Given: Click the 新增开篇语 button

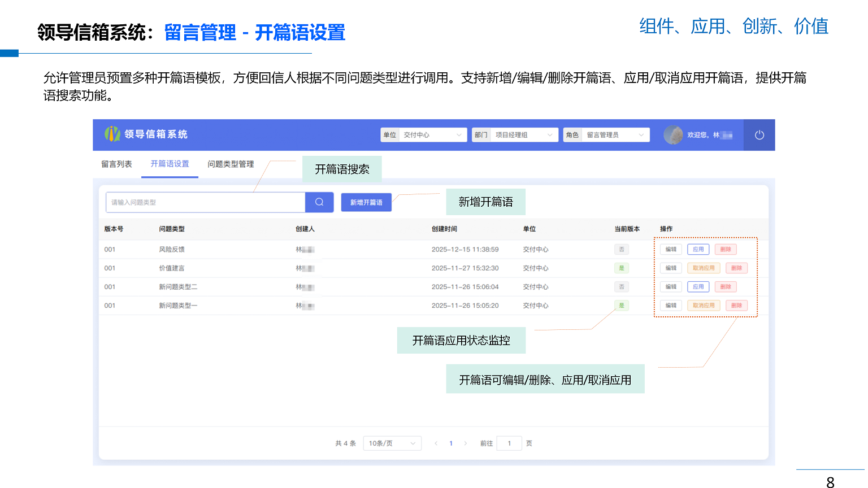Looking at the screenshot, I should pyautogui.click(x=366, y=202).
